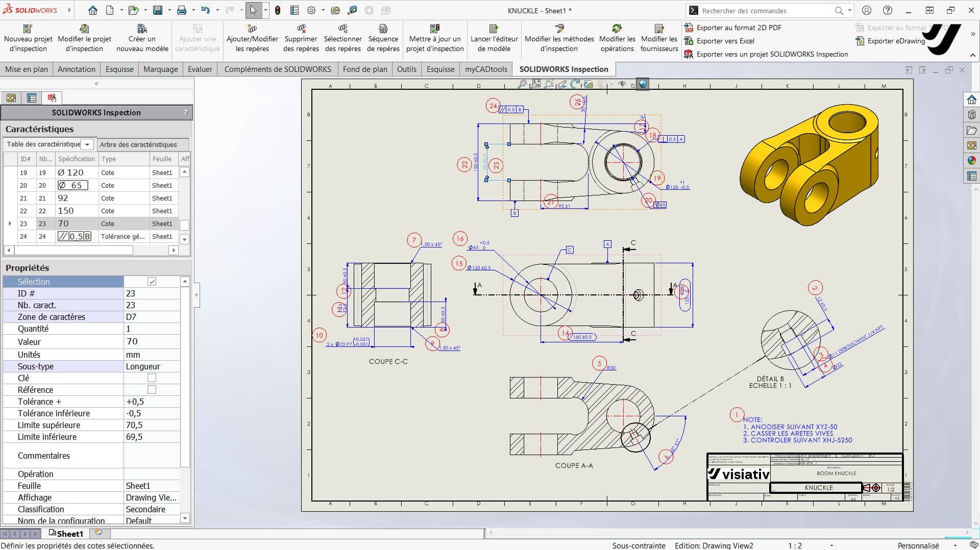Expand row 23 arrow in characteristics table
The height and width of the screenshot is (550, 980).
coord(10,223)
